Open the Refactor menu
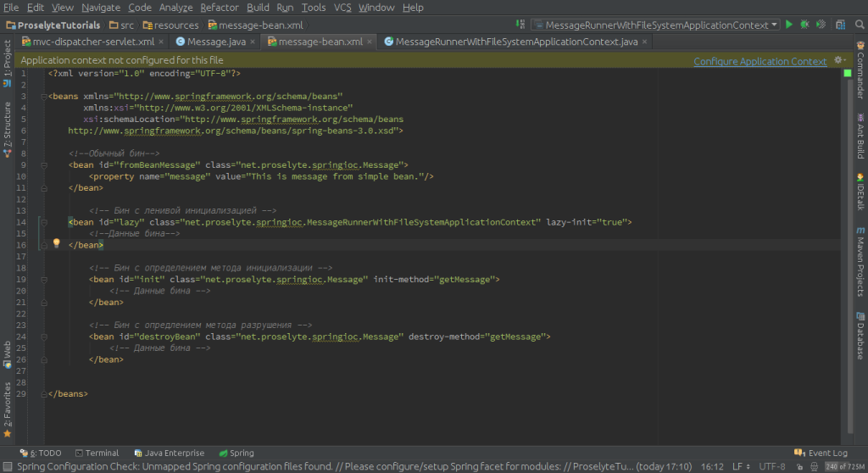Viewport: 868px width, 473px height. click(220, 8)
